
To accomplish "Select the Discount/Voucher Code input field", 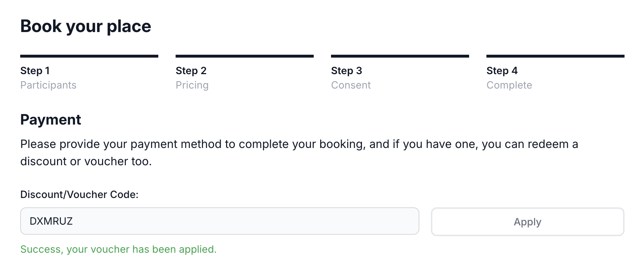I will [219, 221].
